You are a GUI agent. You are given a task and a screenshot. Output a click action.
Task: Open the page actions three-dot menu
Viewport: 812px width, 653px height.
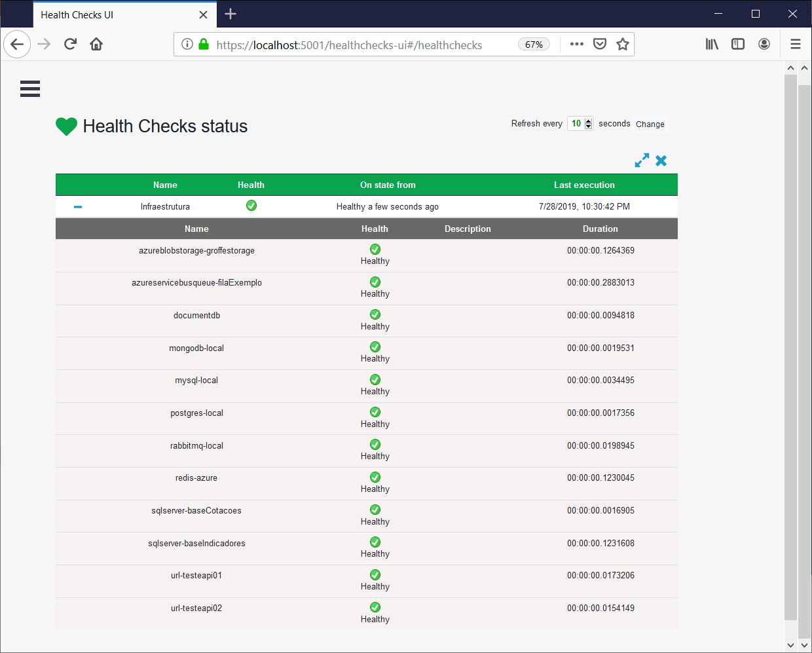576,44
